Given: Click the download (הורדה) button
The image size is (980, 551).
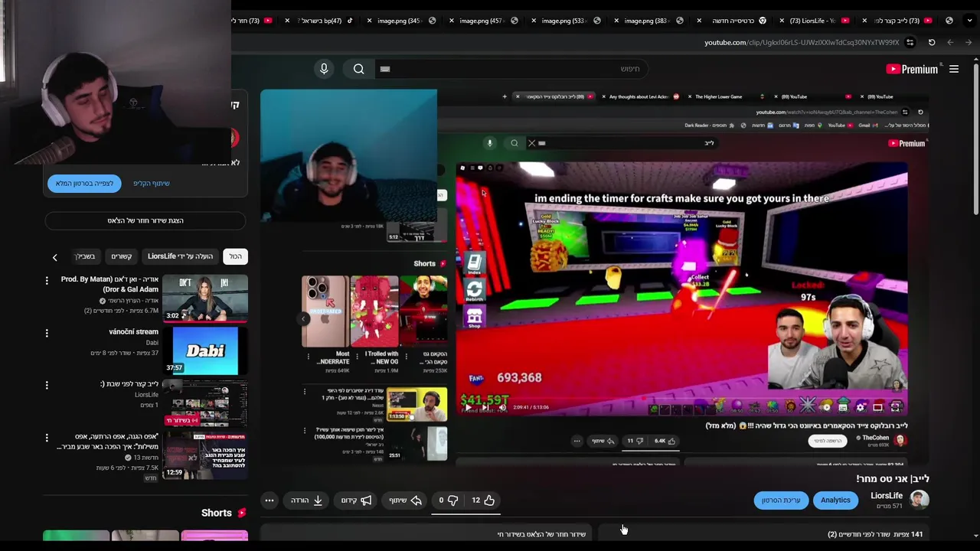Looking at the screenshot, I should pyautogui.click(x=307, y=500).
